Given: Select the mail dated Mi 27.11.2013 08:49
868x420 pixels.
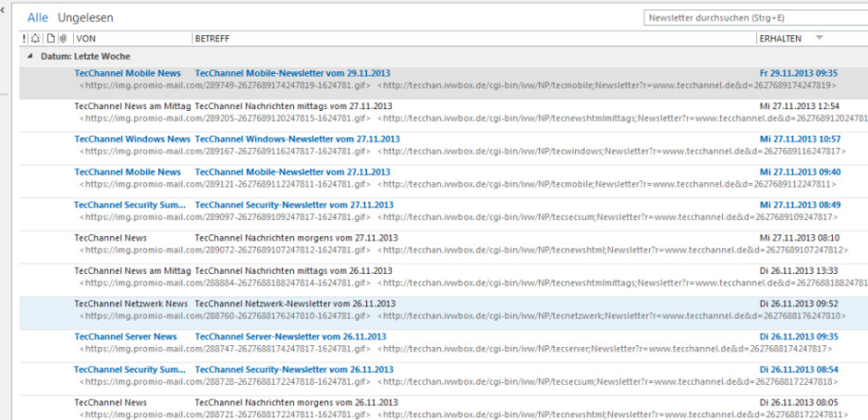Looking at the screenshot, I should pyautogui.click(x=800, y=205).
